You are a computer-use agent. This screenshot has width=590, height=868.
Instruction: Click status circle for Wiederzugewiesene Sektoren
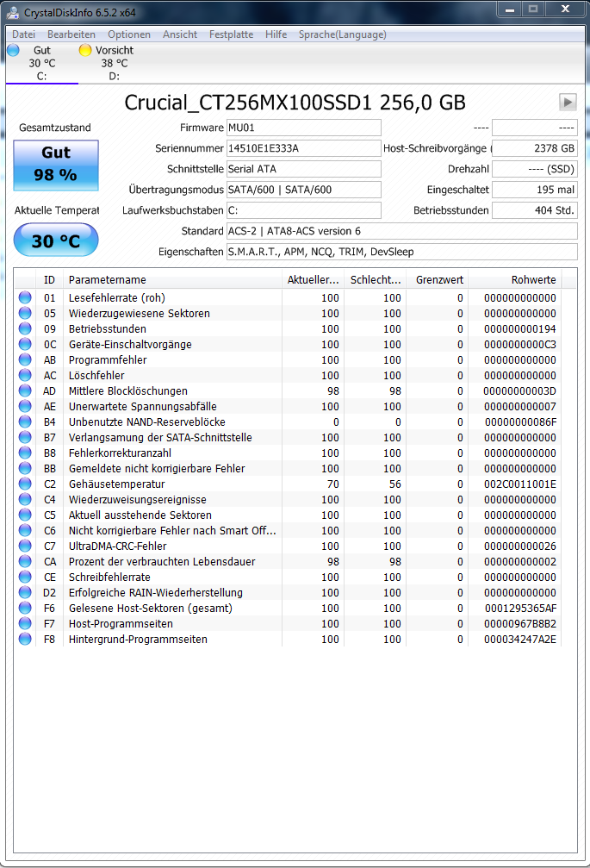[x=25, y=313]
